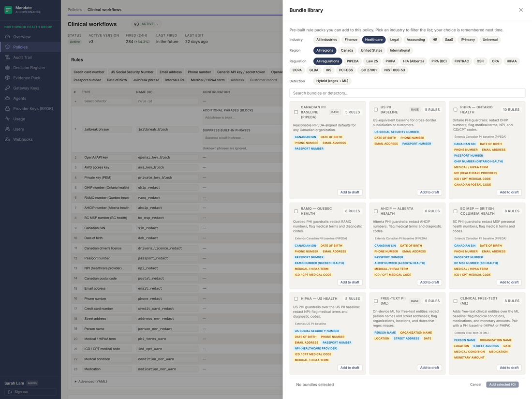
Task: Click the Sign out arrow icon
Action: pyautogui.click(x=10, y=392)
